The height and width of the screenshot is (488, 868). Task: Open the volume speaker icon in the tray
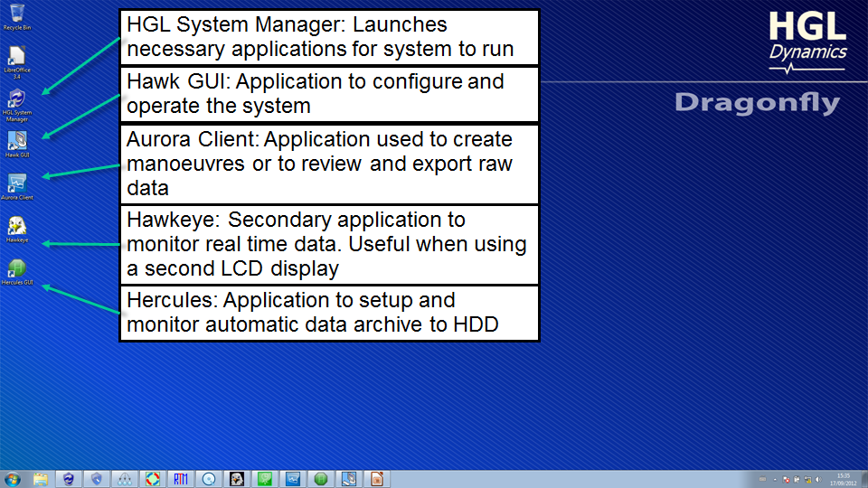click(x=818, y=480)
